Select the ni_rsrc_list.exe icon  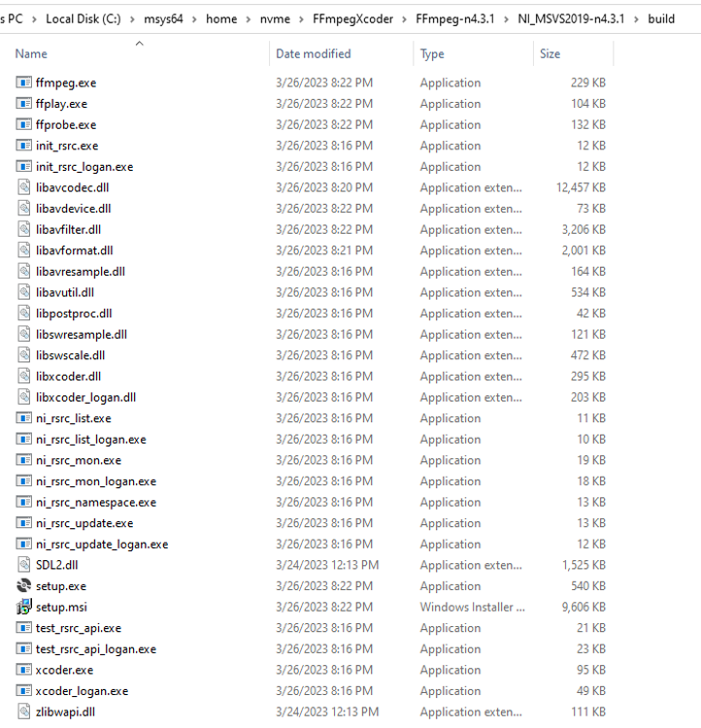[x=23, y=417]
